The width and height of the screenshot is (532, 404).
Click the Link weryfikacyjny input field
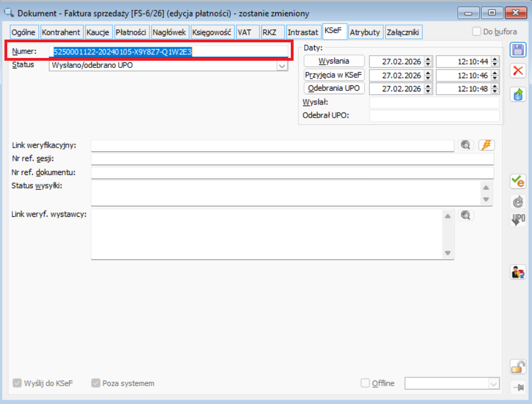coord(272,145)
